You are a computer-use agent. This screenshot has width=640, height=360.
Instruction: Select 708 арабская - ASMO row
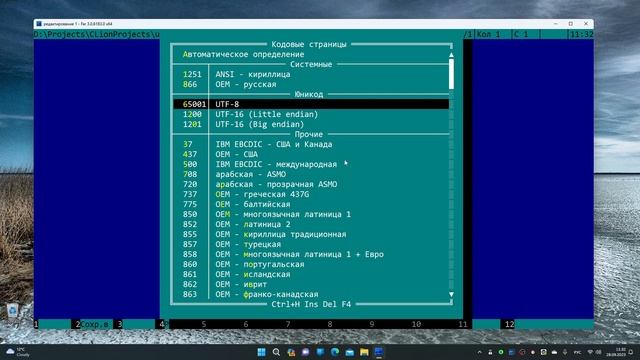click(311, 174)
